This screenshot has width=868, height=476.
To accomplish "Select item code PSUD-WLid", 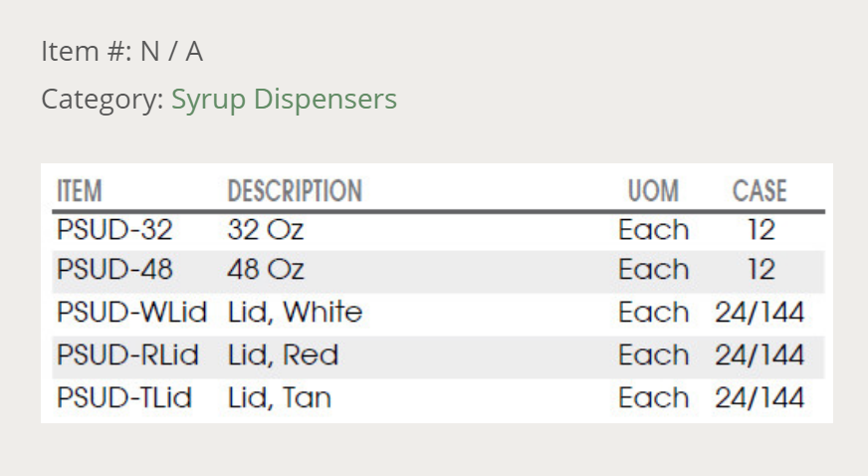I will [131, 313].
